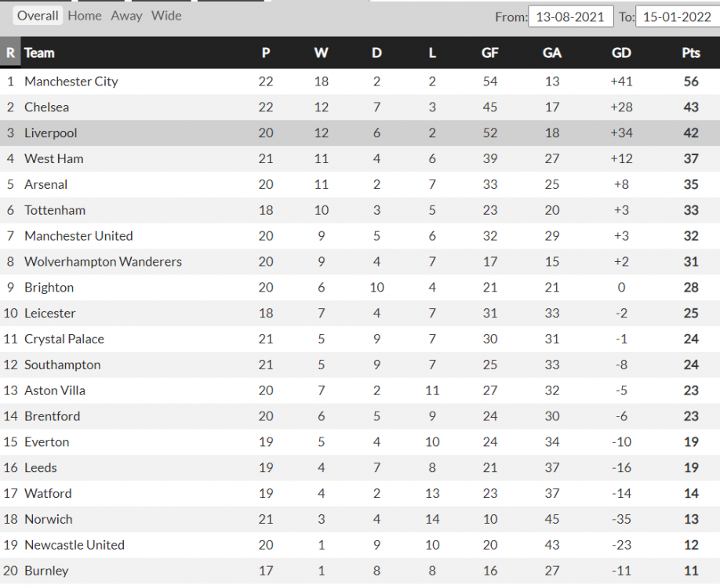
Task: Sort table by Pts column header
Action: (x=691, y=53)
